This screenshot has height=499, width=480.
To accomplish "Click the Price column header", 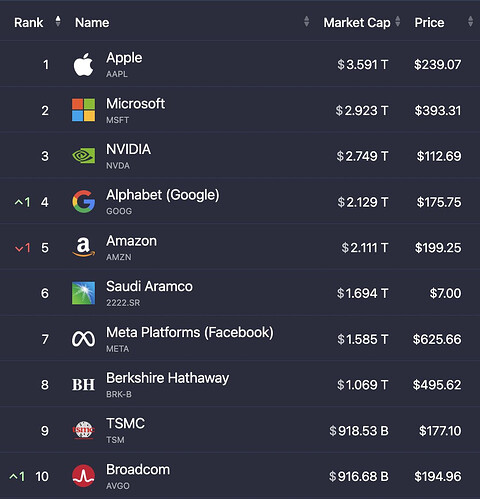I will [429, 23].
